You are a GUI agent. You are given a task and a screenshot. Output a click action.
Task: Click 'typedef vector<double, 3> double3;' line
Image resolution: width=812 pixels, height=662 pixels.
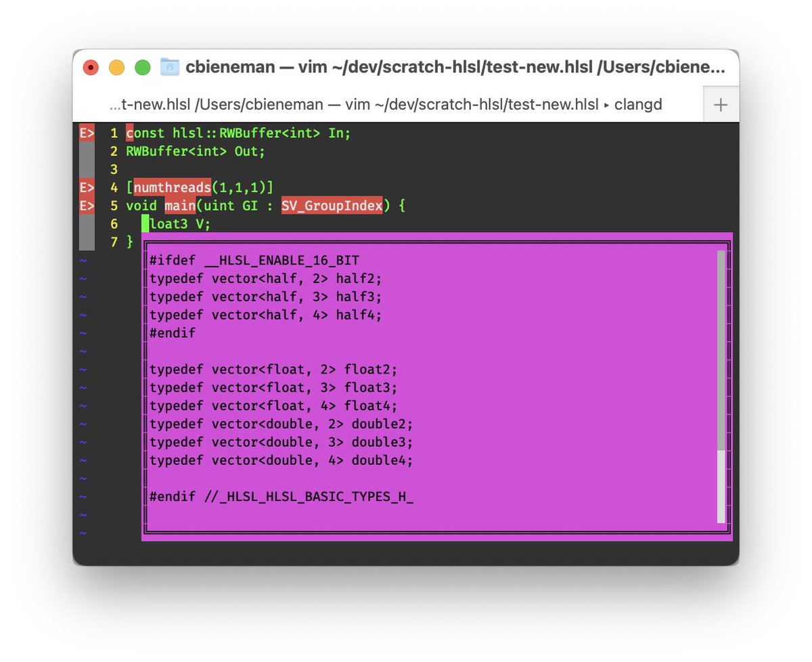[281, 443]
